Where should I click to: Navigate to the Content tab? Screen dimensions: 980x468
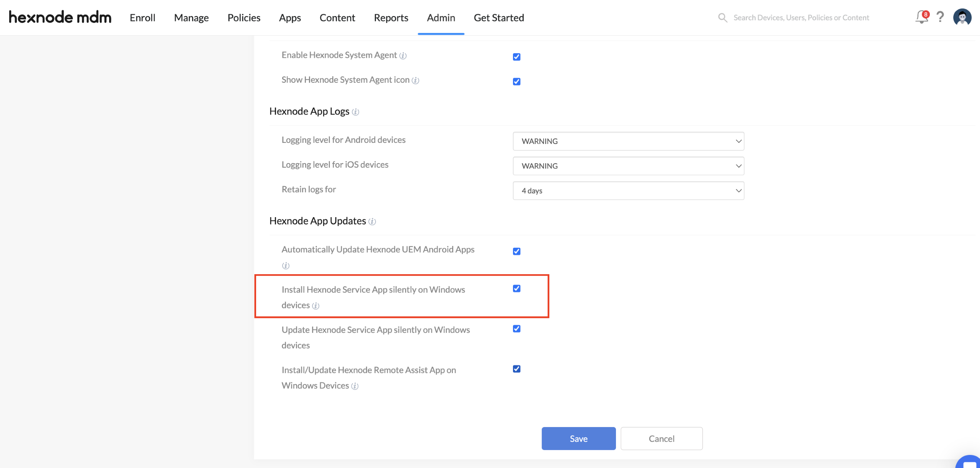(x=337, y=18)
